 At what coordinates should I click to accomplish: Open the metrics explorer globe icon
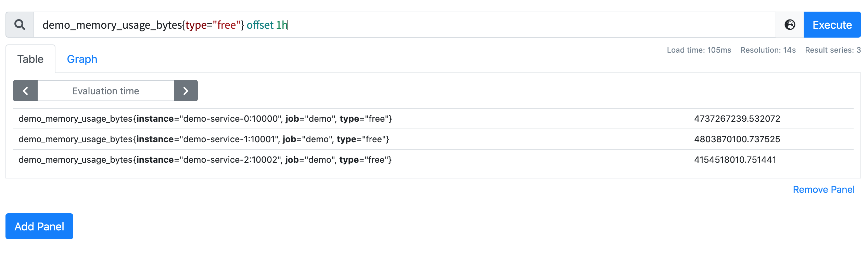tap(790, 25)
